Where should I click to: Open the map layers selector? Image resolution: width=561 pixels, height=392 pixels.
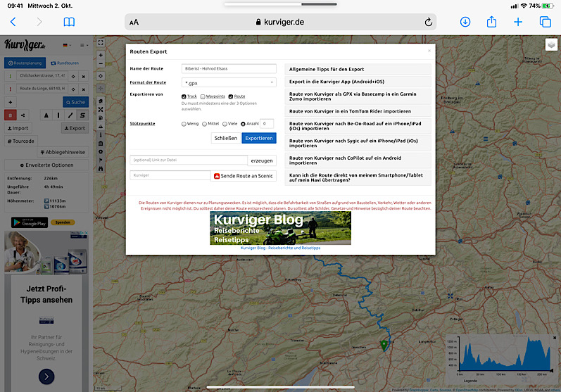(x=551, y=45)
